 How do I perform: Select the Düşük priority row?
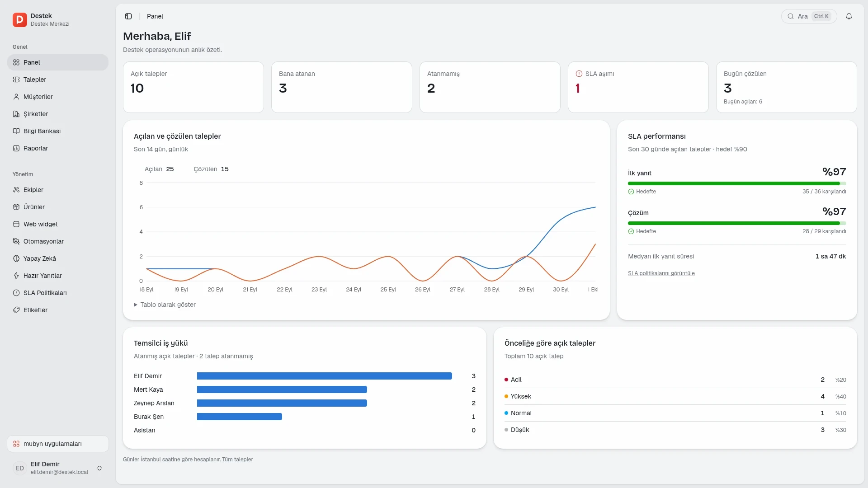coord(675,430)
